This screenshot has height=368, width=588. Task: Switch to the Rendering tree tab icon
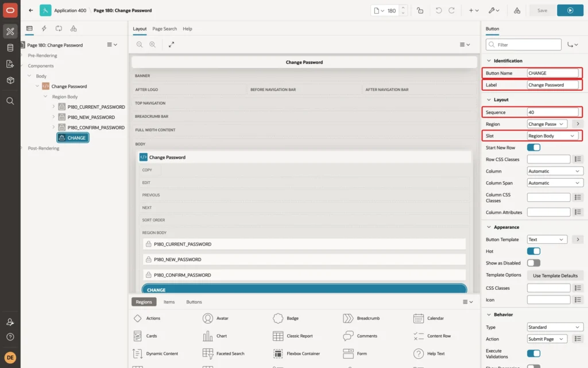click(29, 29)
